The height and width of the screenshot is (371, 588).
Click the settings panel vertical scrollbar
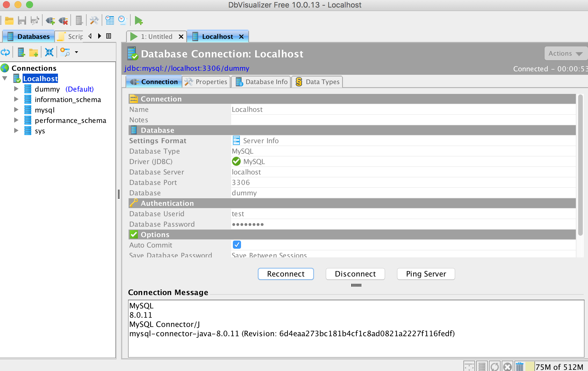(x=580, y=165)
